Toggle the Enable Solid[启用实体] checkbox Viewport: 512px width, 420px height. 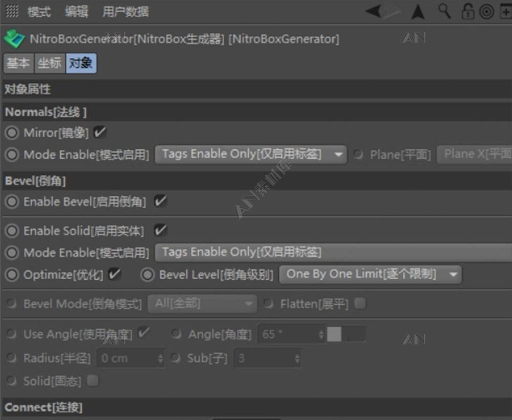click(160, 230)
